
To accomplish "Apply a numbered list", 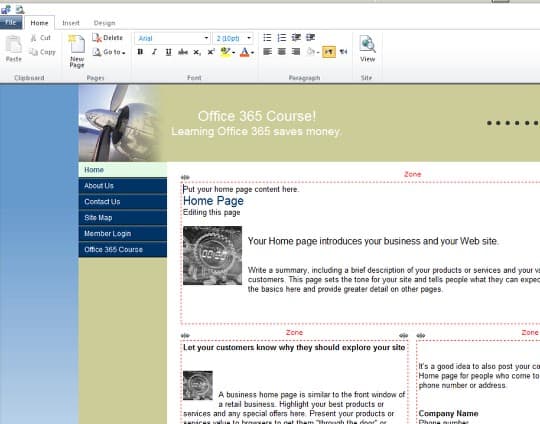I will tap(282, 38).
